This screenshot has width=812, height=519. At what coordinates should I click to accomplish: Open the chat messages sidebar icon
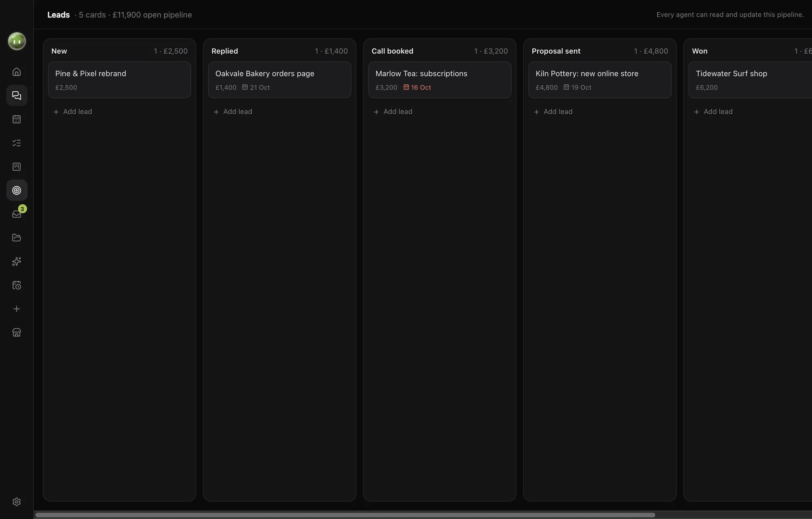[x=17, y=95]
